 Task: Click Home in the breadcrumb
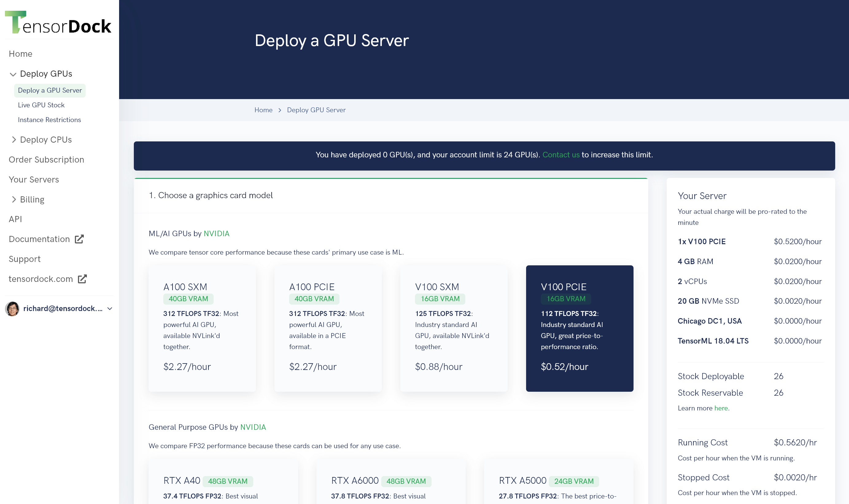click(263, 110)
